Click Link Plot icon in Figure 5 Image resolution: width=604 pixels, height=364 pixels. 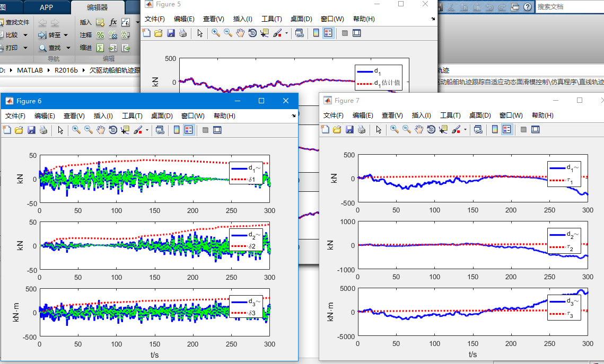(299, 33)
